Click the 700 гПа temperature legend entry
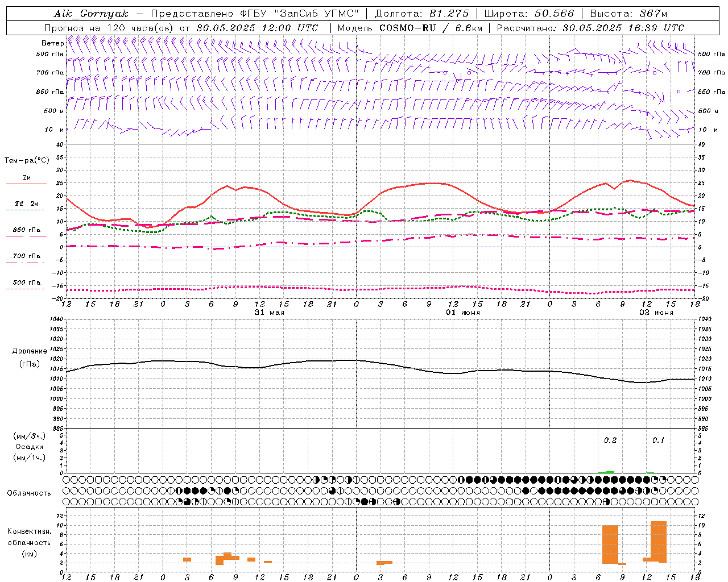Image resolution: width=728 pixels, height=582 pixels. click(x=27, y=256)
